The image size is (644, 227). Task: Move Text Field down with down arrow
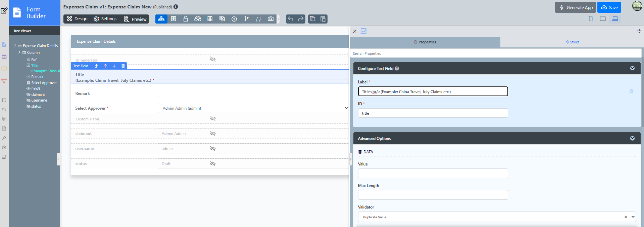[114, 66]
